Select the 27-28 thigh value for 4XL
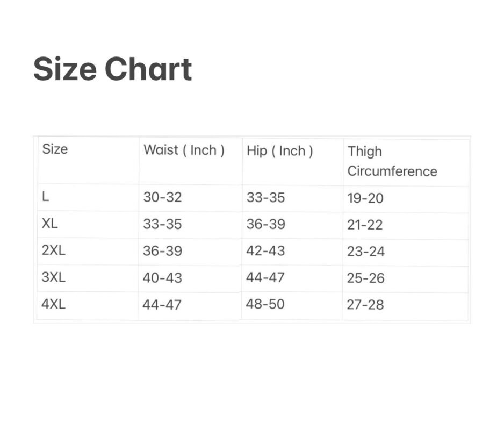Viewport: 504px width, 430px height. coord(365,305)
